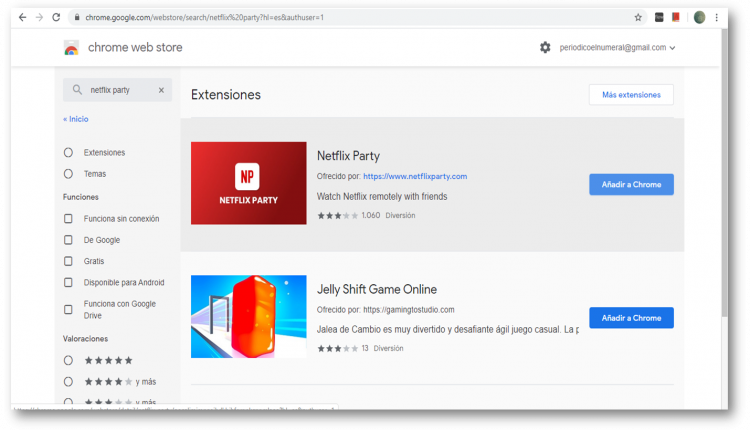Open settings via the gear icon

pyautogui.click(x=545, y=47)
